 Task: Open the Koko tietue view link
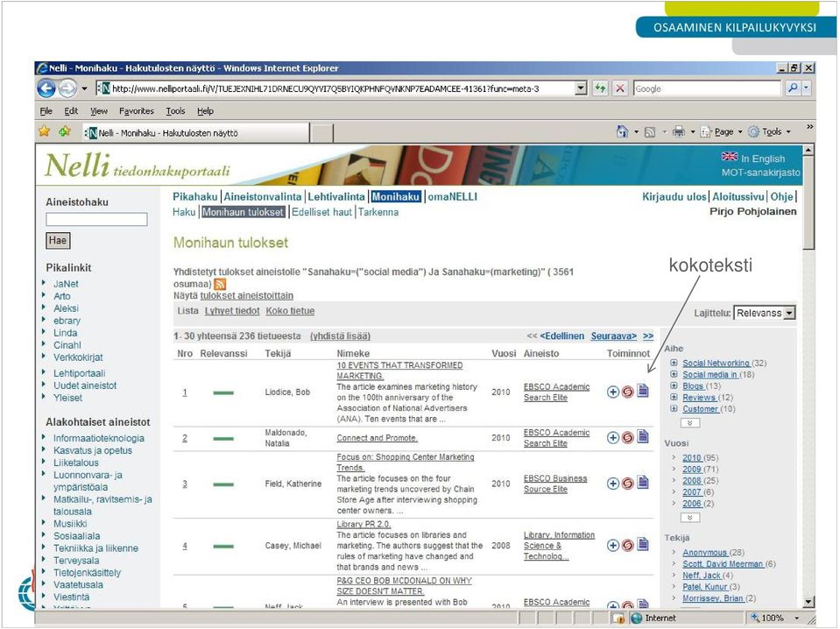coord(290,311)
